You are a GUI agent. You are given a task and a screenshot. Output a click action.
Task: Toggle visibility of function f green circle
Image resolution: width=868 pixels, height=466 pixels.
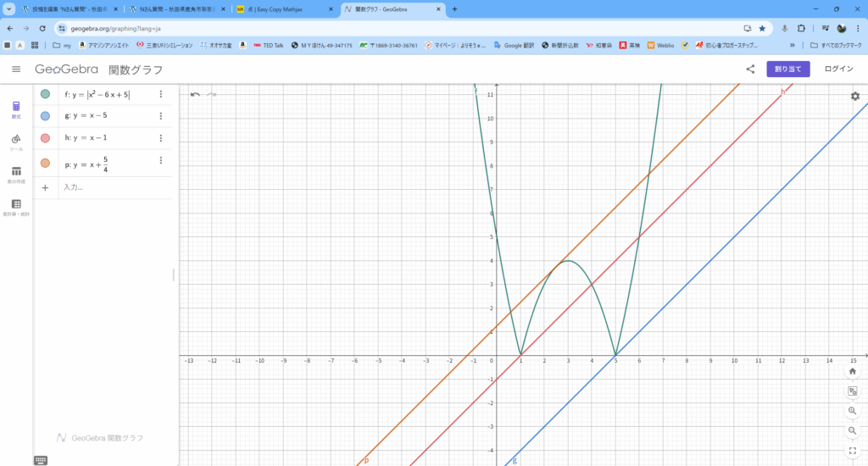point(45,94)
